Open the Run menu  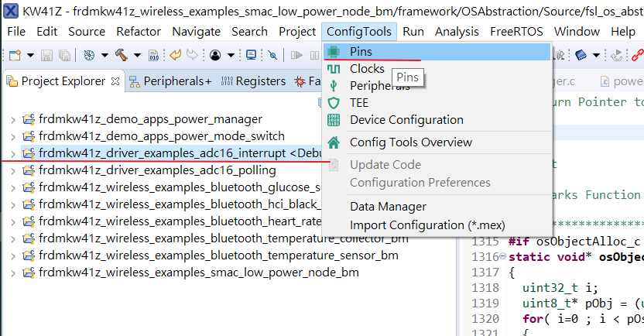pos(413,32)
